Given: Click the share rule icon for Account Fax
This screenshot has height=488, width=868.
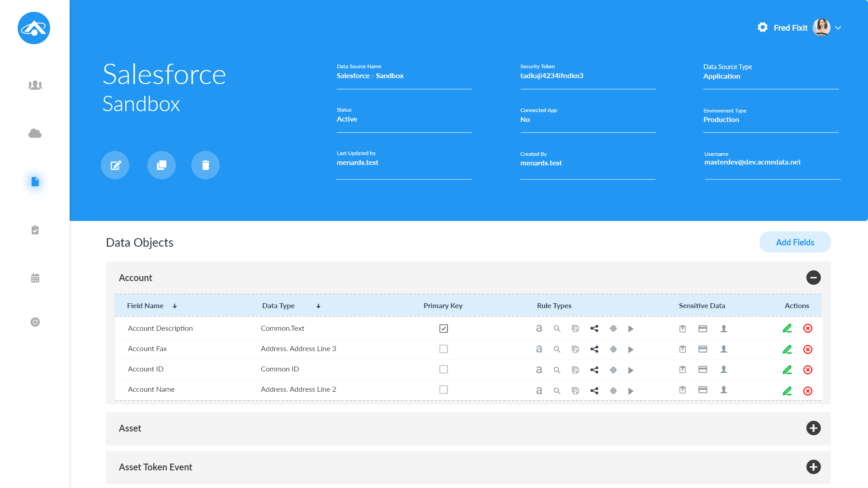Looking at the screenshot, I should [594, 349].
